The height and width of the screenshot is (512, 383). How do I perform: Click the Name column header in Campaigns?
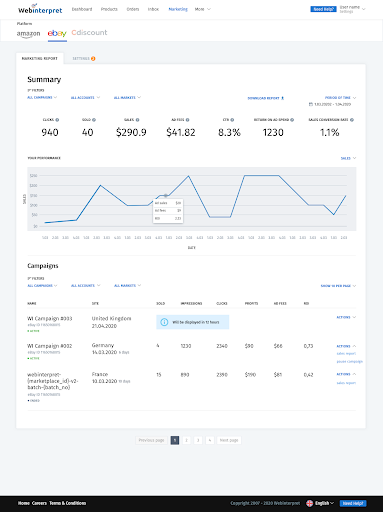tap(32, 304)
